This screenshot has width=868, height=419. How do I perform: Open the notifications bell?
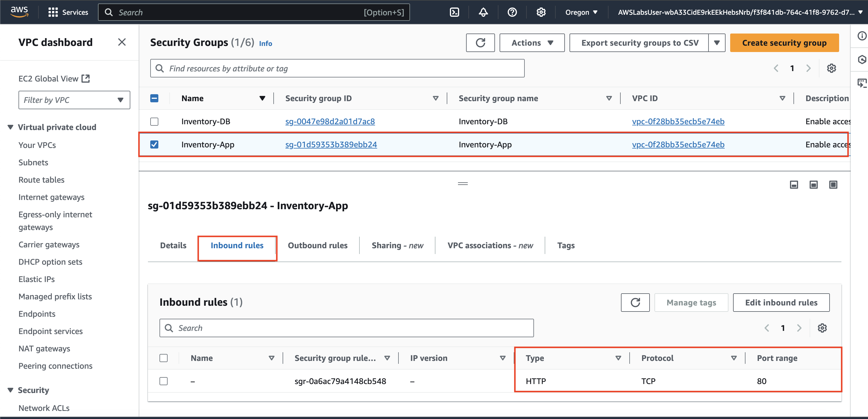[x=483, y=12]
